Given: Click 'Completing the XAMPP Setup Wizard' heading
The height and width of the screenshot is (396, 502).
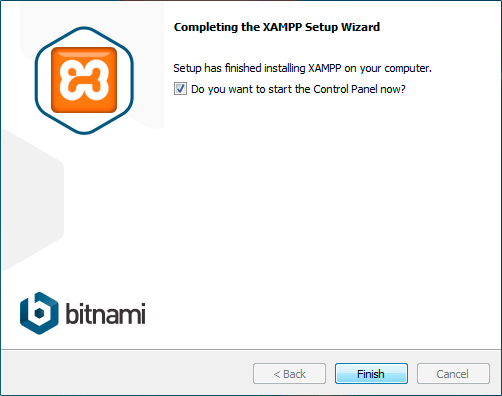Looking at the screenshot, I should tap(277, 27).
